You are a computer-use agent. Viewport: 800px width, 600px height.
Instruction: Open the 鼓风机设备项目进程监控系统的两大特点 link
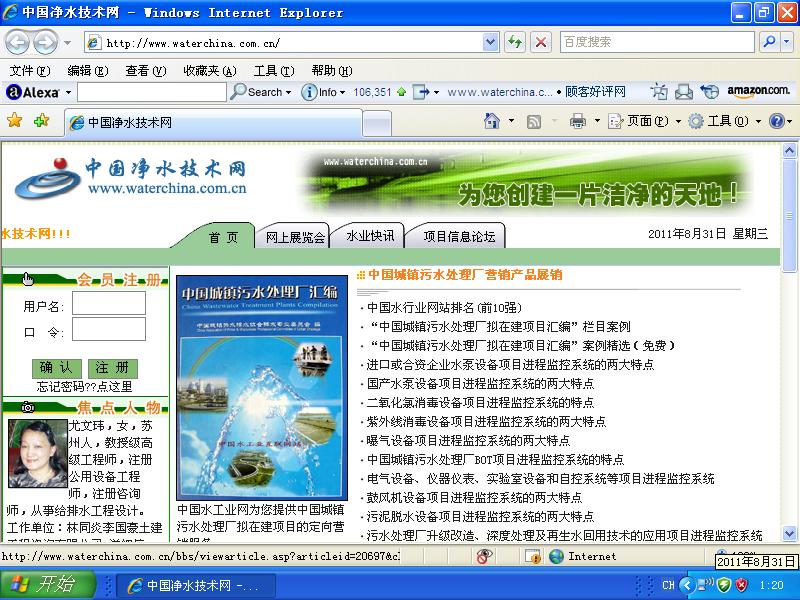(x=474, y=497)
